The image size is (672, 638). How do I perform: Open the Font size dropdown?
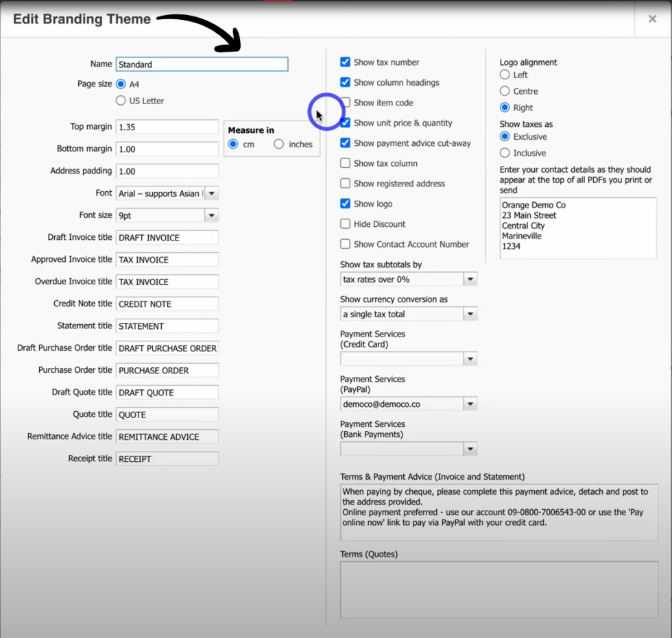(x=212, y=215)
